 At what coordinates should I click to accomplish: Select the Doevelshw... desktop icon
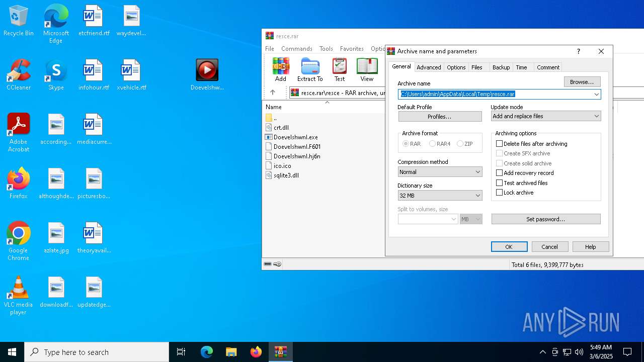[x=207, y=75]
